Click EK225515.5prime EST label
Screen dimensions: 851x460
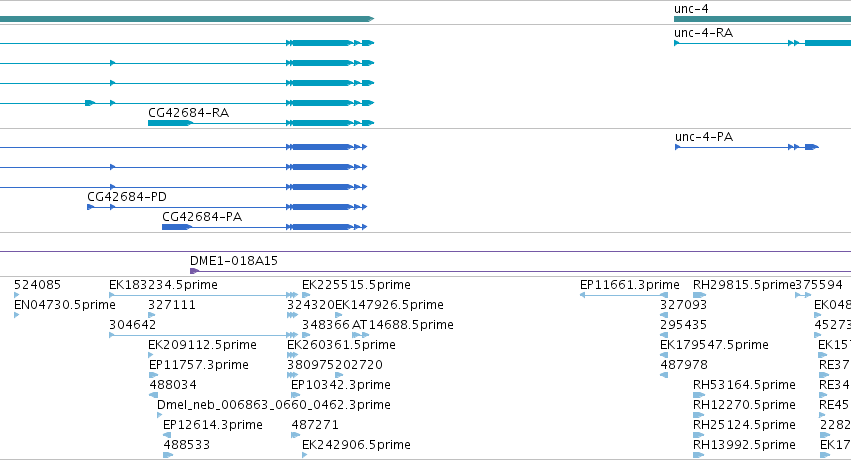[x=356, y=285]
